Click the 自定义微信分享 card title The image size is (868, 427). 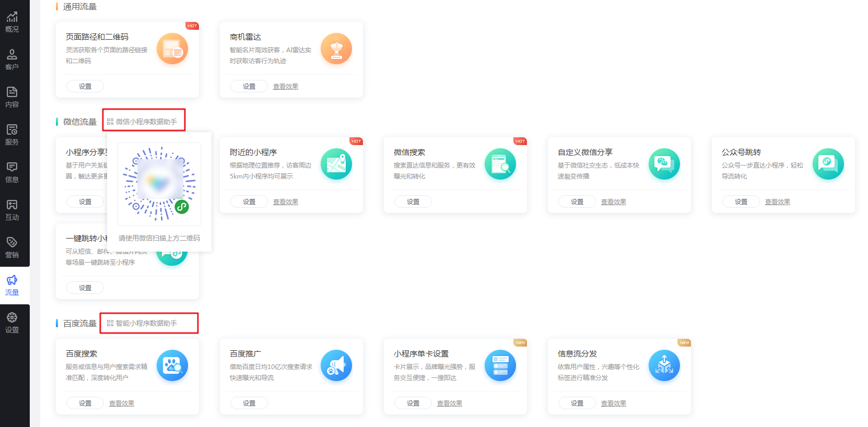pos(585,152)
